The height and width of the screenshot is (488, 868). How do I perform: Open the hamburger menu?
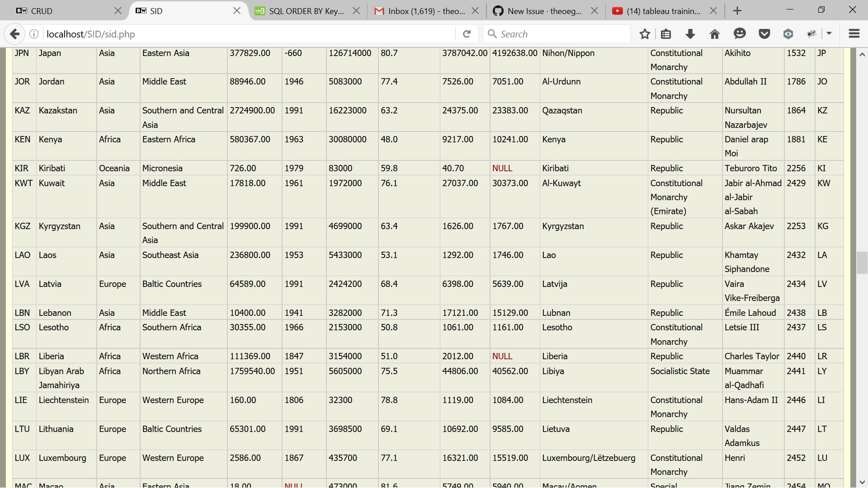pyautogui.click(x=854, y=34)
